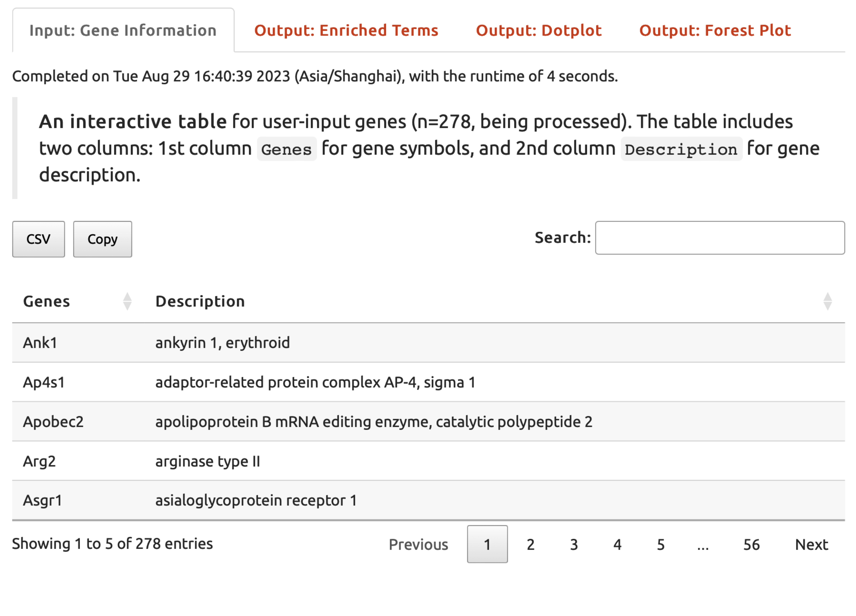The height and width of the screenshot is (616, 856).
Task: Click 'adaptor-related protein complex AP-4, sigma 1'
Action: pos(316,382)
